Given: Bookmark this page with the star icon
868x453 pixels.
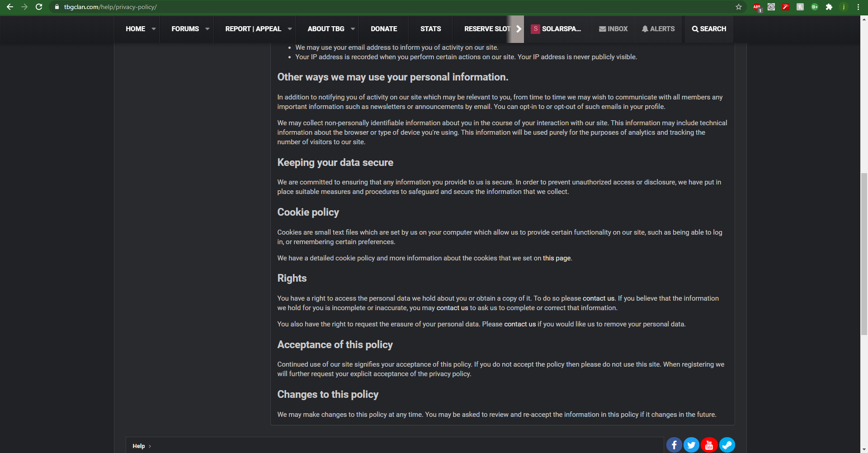Looking at the screenshot, I should 739,7.
